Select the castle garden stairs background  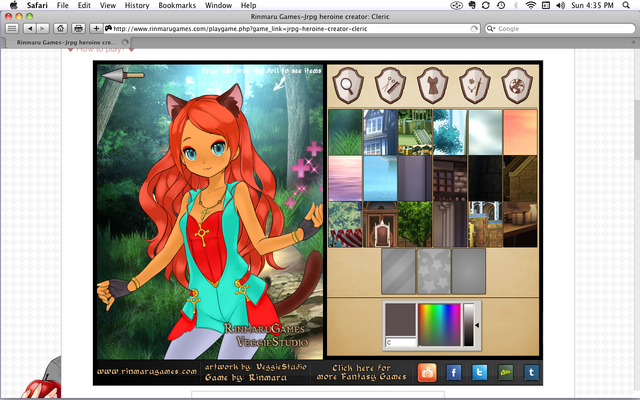415,132
